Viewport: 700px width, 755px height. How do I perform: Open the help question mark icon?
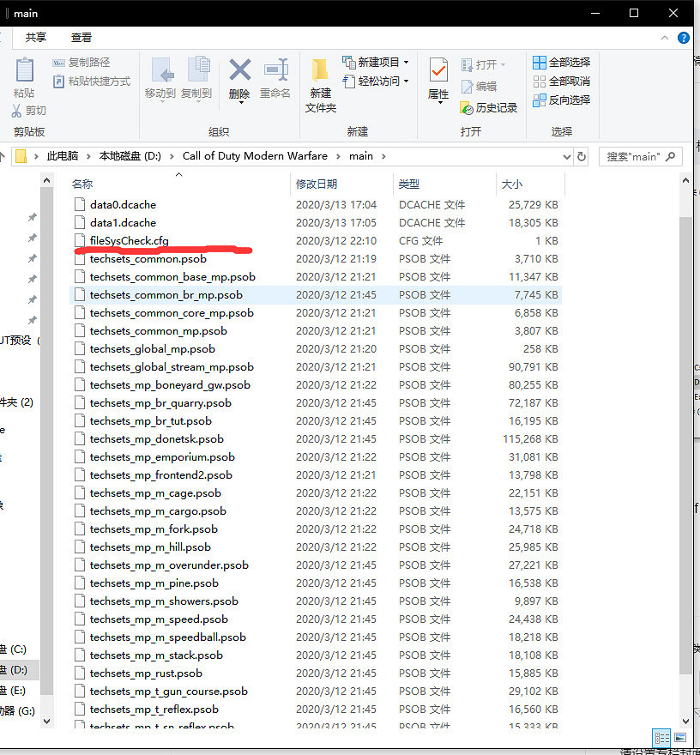pyautogui.click(x=684, y=38)
